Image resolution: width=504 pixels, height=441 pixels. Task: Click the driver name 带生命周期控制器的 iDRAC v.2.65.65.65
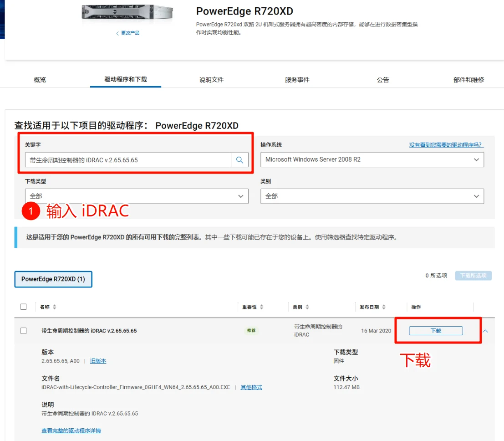89,331
